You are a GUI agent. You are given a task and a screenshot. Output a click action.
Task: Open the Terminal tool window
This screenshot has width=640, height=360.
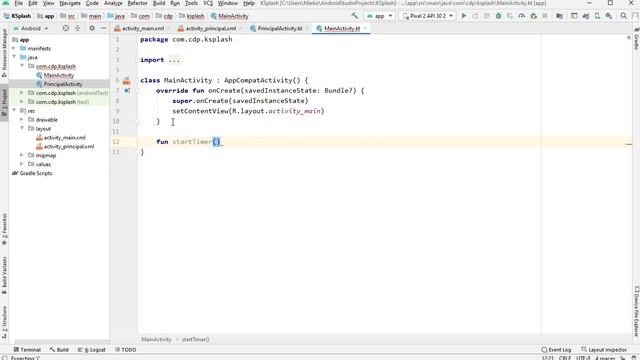tap(27, 350)
